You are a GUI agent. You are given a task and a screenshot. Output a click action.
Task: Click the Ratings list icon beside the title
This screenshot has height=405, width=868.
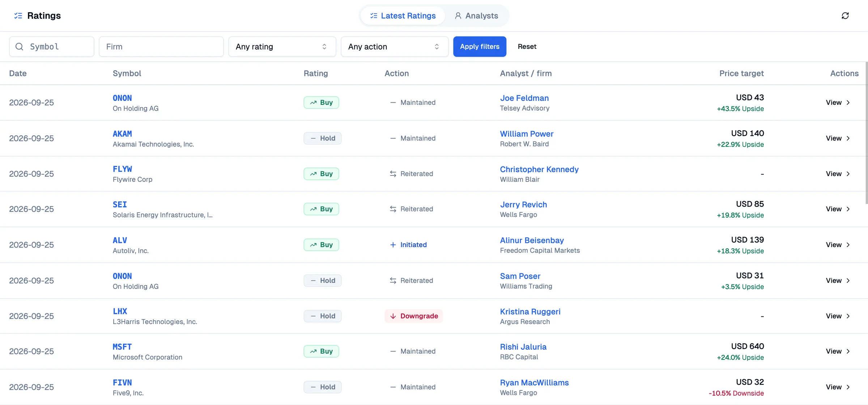coord(18,16)
